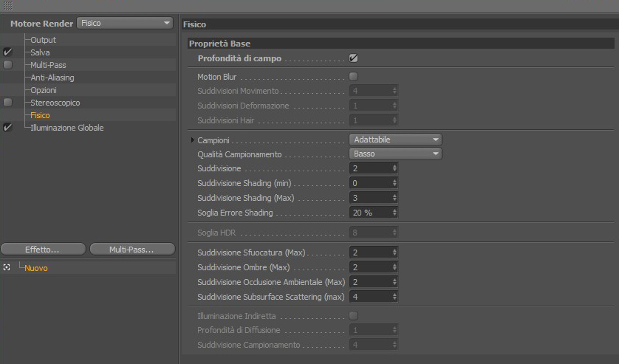The image size is (619, 364).
Task: Open the Motore Render dropdown
Action: (x=124, y=23)
